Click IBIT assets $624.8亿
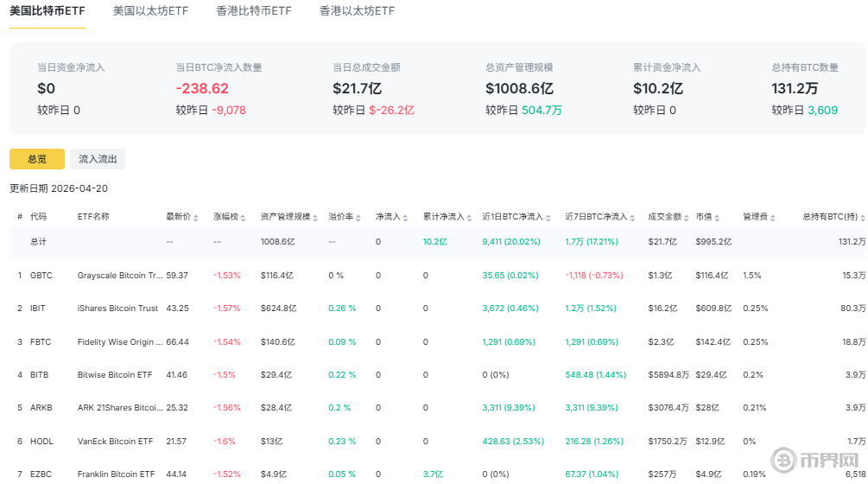The image size is (868, 484). [278, 308]
